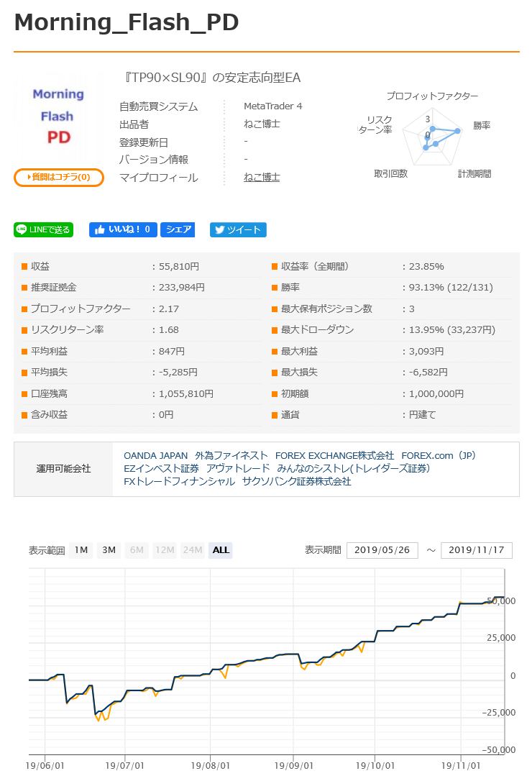This screenshot has height=776, width=532.
Task: Click the 質問はコチラ(0) button
Action: [59, 177]
